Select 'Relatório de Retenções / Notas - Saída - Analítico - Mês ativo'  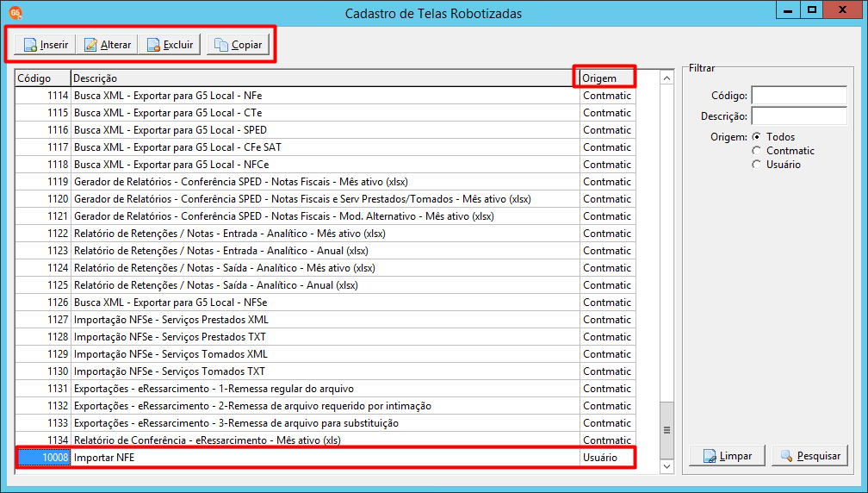[x=325, y=267]
